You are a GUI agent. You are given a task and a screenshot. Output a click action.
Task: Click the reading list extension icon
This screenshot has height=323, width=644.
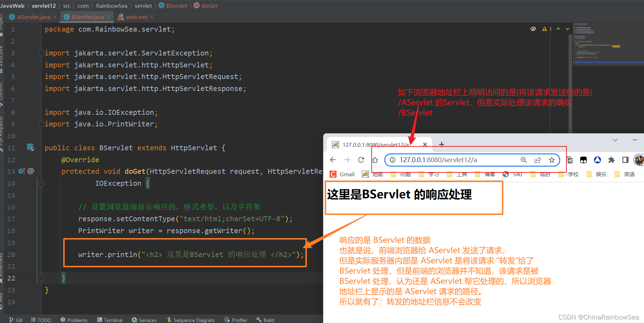tap(570, 160)
